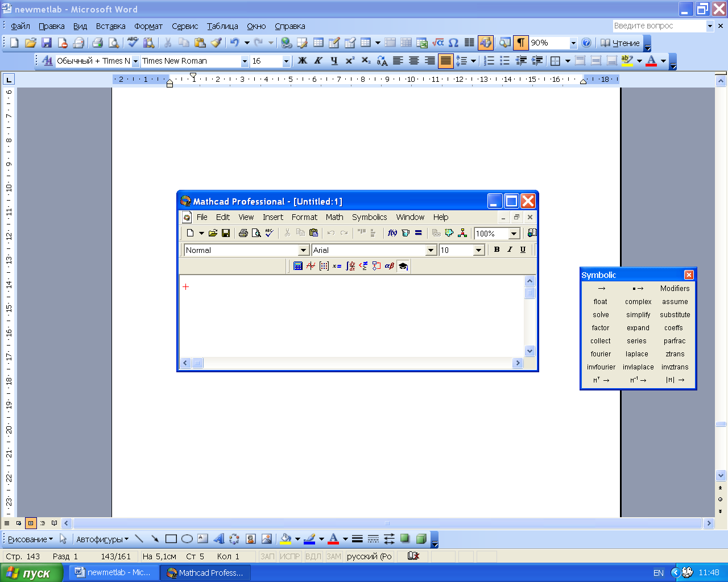Click the Open file icon in Mathcad toolbar
Screen dimensions: 728x582
[213, 233]
